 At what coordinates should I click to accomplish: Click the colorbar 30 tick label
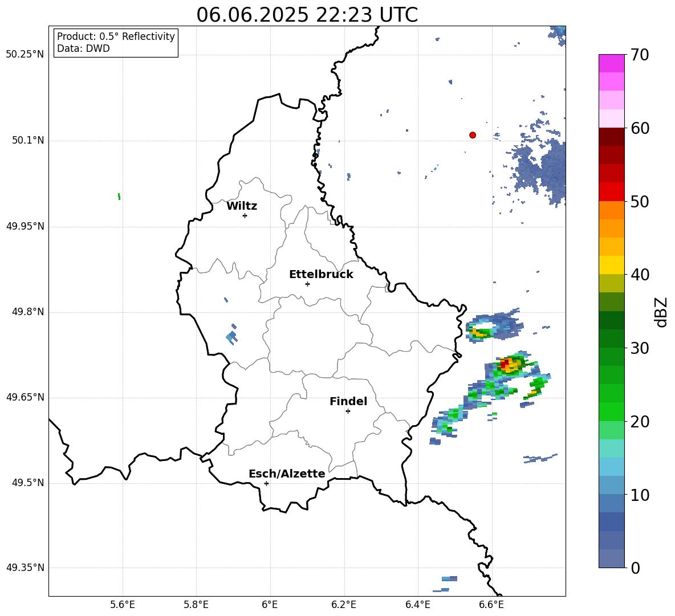point(640,348)
